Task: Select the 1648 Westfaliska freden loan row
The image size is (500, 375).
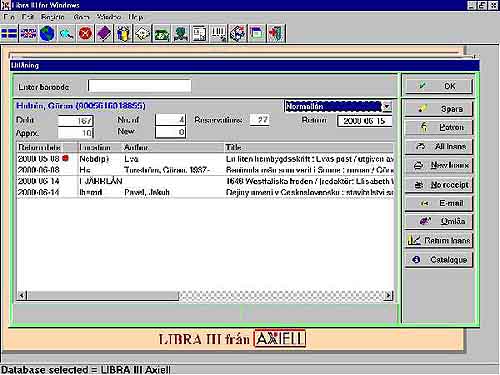Action: click(205, 181)
